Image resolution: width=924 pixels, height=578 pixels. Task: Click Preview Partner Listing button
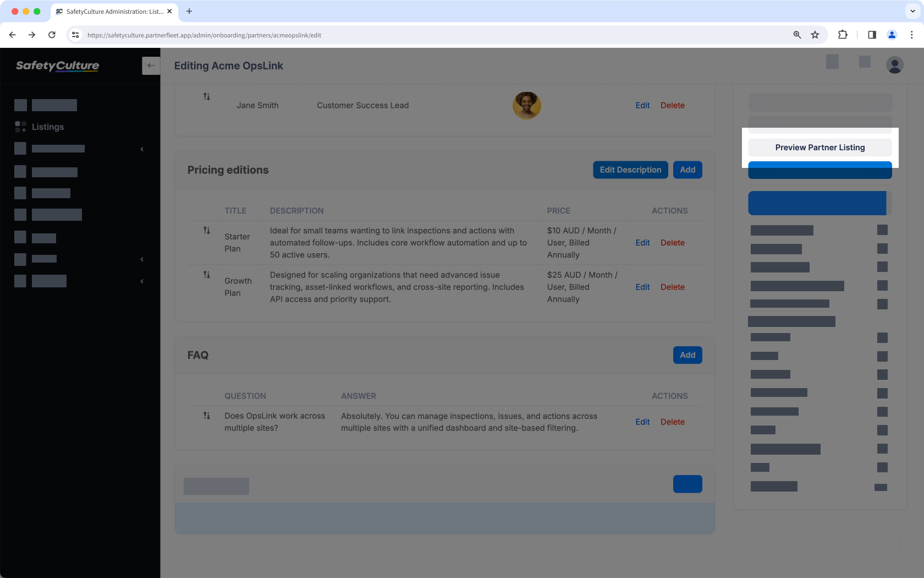tap(820, 148)
